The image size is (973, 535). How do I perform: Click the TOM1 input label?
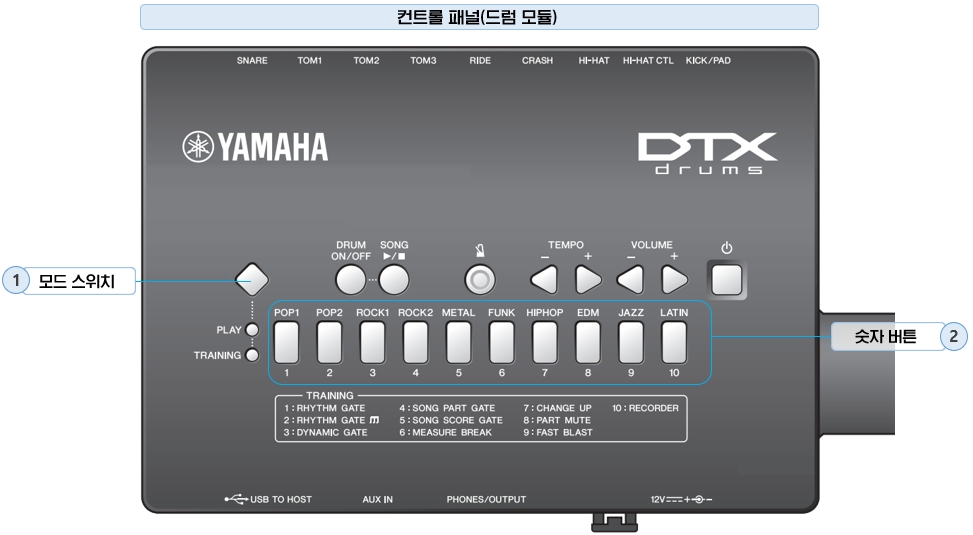pos(310,60)
